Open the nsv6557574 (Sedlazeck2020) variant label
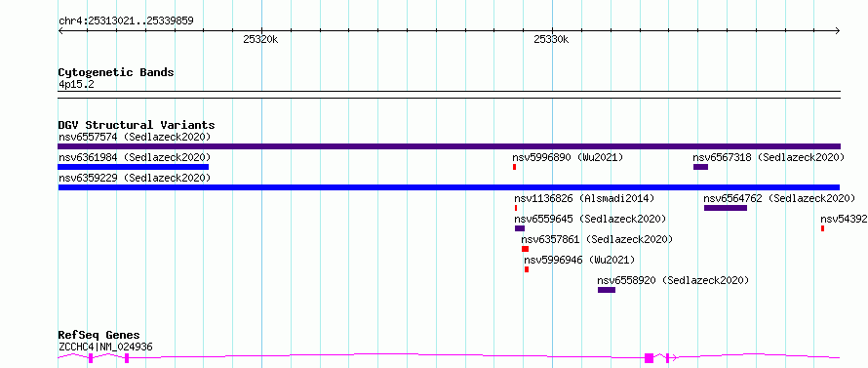Screen dimensions: 868x368 tap(135, 137)
